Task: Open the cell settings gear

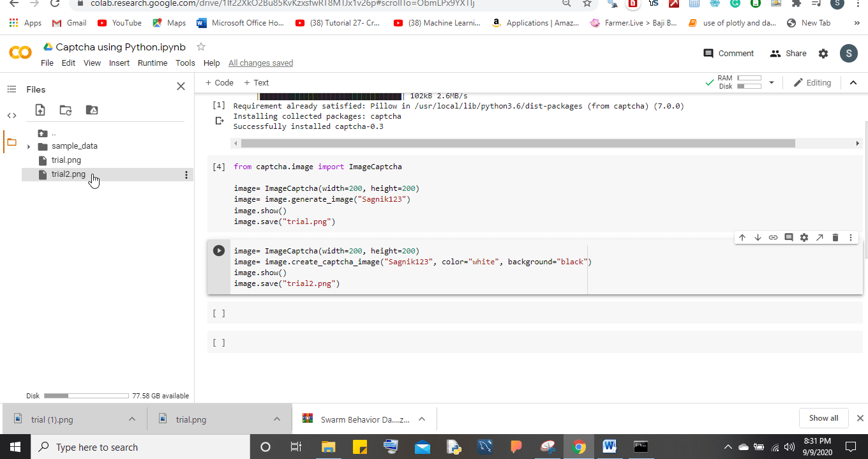Action: (804, 237)
